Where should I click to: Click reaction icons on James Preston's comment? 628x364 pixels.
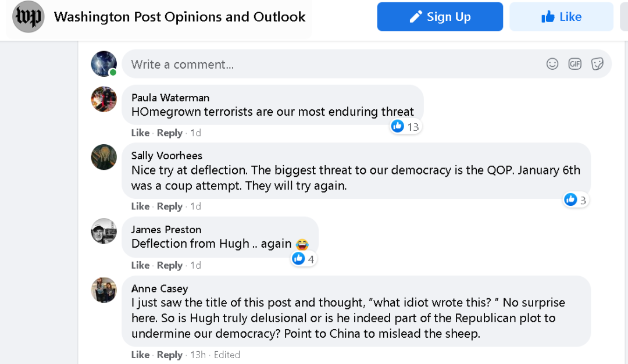click(298, 259)
